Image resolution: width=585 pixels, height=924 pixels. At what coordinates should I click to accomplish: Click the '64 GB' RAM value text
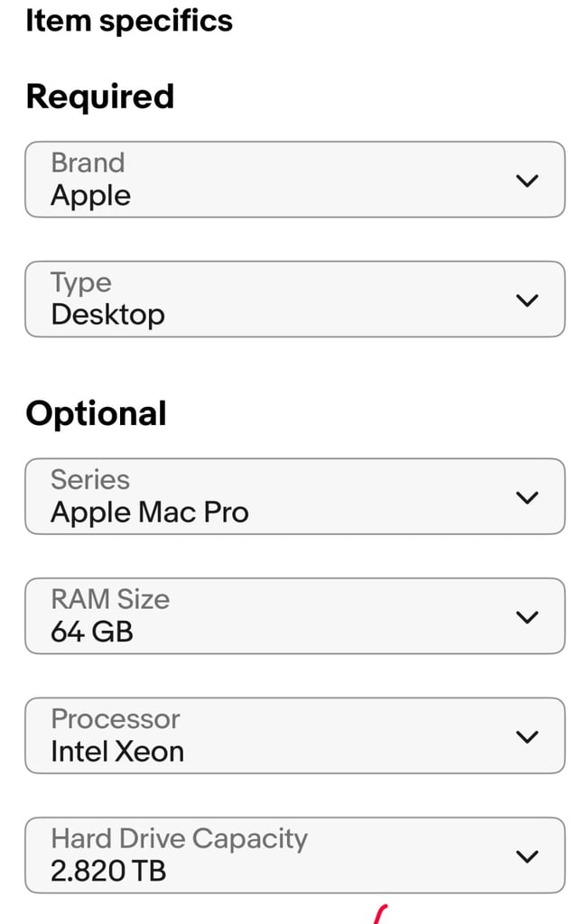92,632
